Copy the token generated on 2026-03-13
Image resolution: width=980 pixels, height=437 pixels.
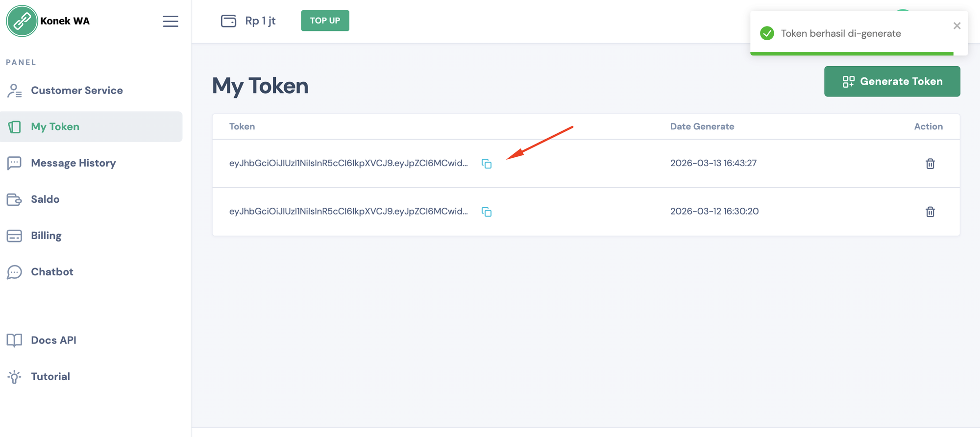point(486,164)
